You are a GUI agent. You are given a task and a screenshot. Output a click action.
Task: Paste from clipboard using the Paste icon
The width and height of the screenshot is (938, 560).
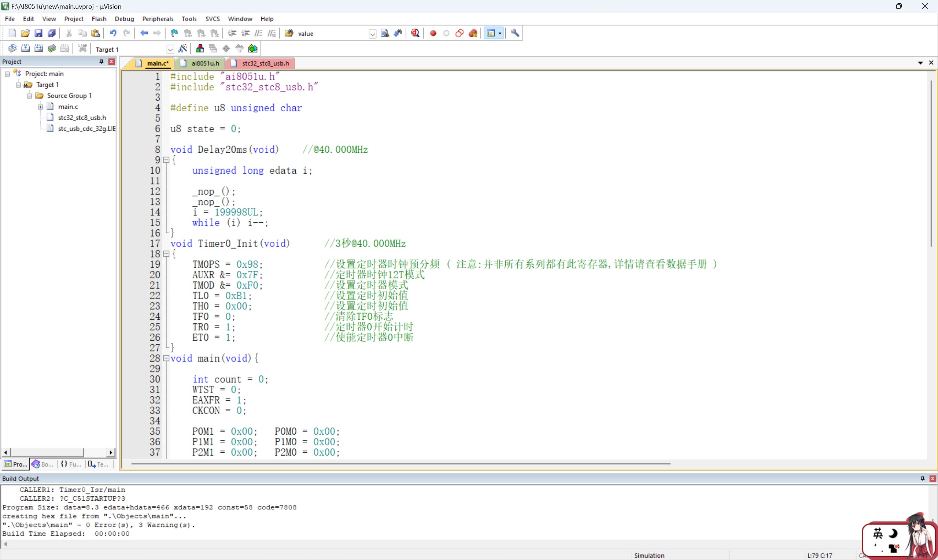point(96,33)
